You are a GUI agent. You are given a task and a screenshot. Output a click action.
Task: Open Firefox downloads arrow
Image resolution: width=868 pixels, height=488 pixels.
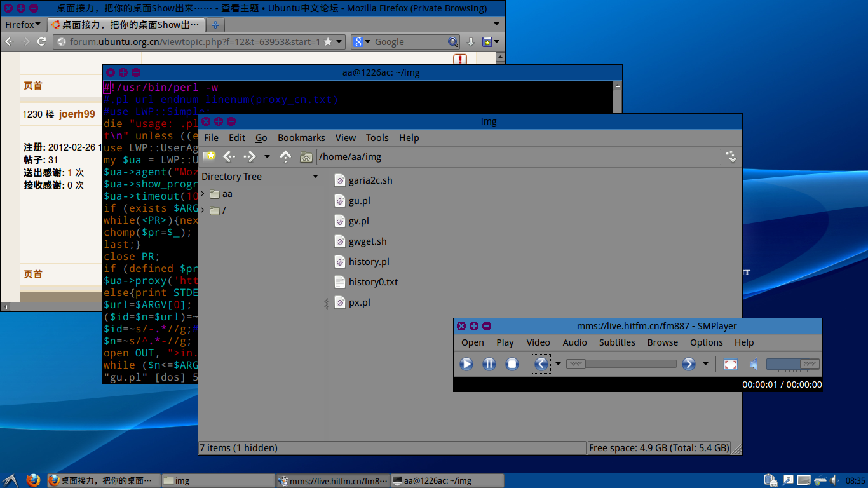tap(471, 42)
